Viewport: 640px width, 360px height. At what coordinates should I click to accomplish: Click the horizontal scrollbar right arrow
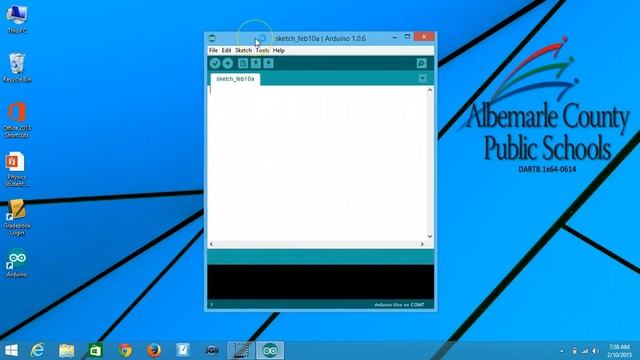[x=422, y=244]
